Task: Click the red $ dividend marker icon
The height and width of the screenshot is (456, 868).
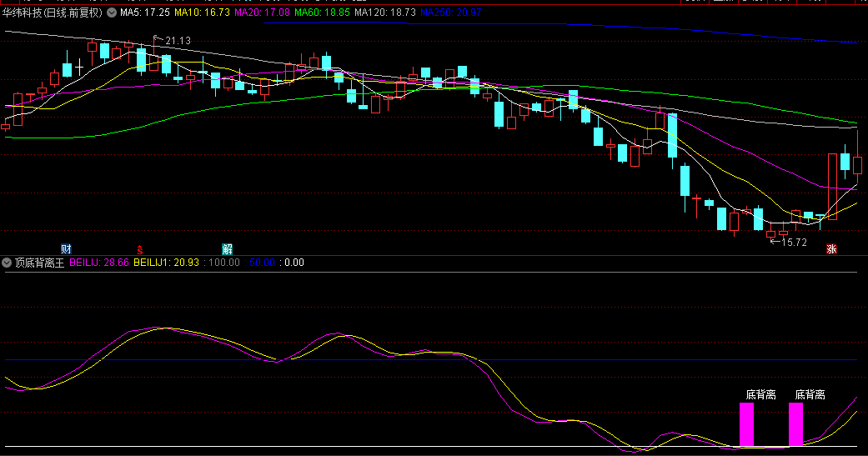Action: tap(140, 248)
